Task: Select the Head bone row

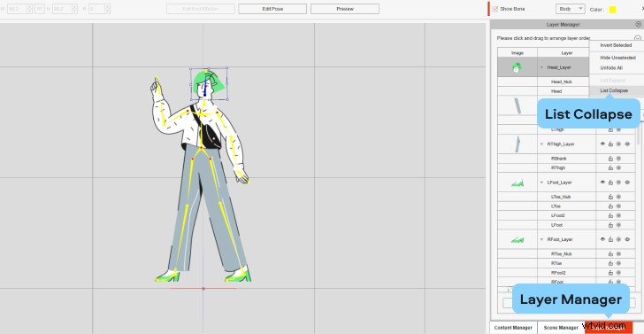Action: point(556,91)
